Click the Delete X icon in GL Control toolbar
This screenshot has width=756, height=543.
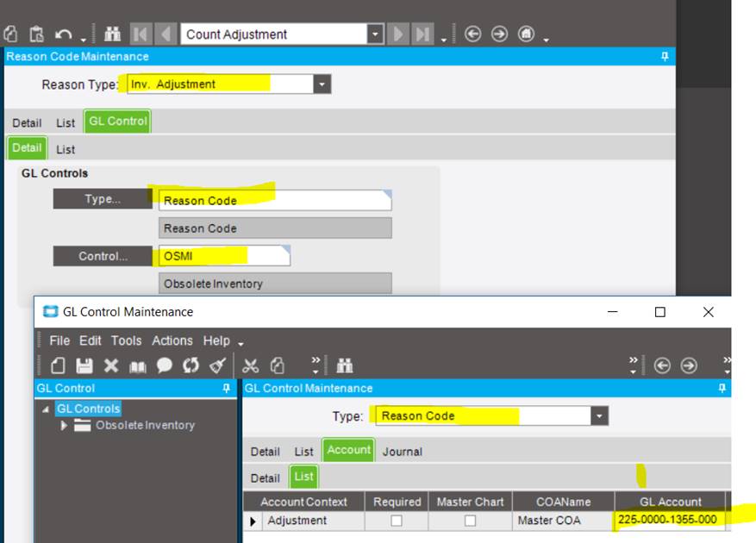point(111,365)
